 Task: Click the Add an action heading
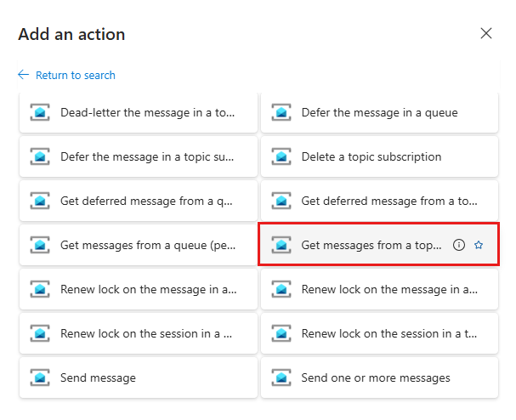(x=71, y=35)
